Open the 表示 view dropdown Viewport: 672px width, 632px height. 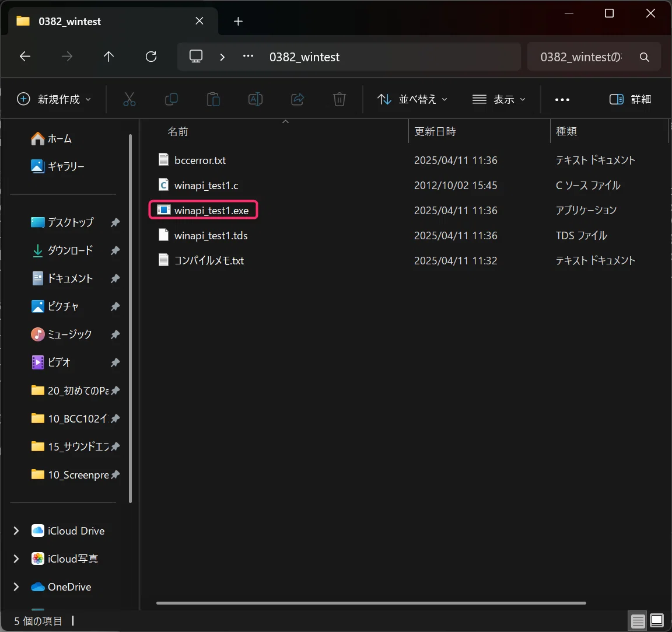499,99
